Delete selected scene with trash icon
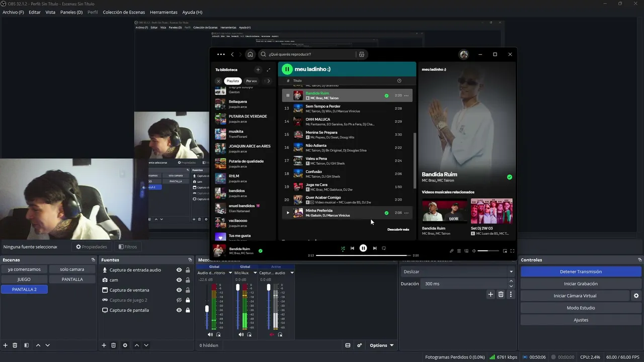The height and width of the screenshot is (362, 644). (x=15, y=345)
